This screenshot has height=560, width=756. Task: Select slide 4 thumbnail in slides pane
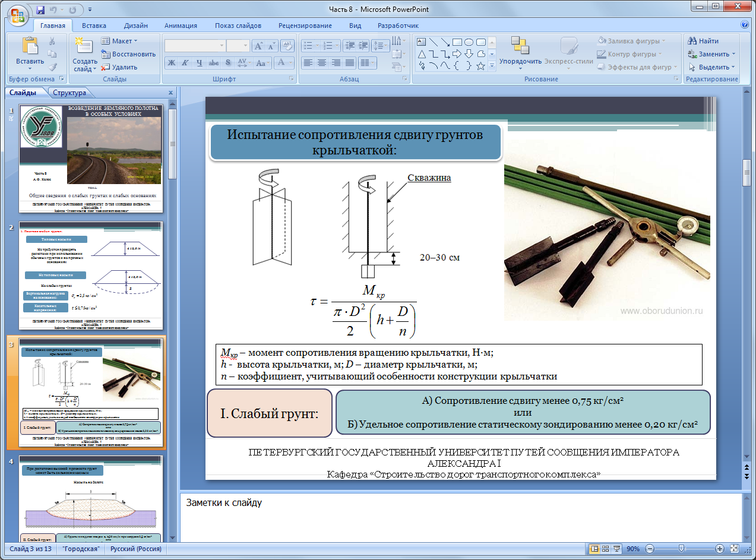pos(91,498)
